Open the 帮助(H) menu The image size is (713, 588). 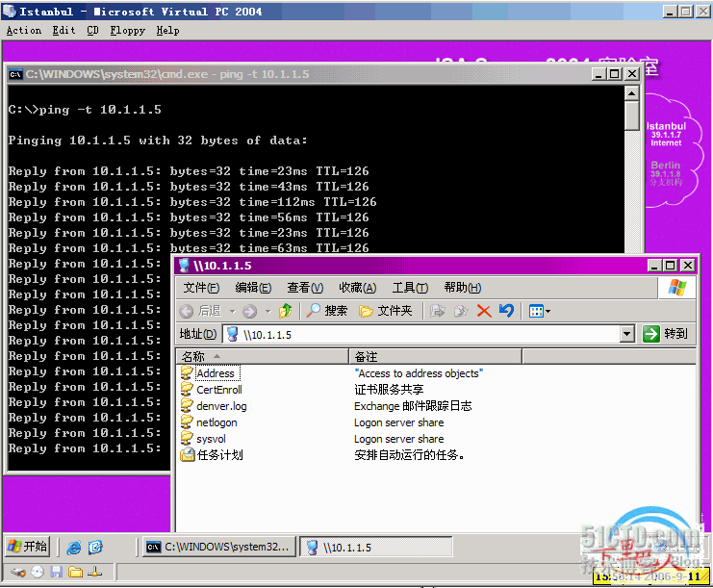click(x=463, y=288)
